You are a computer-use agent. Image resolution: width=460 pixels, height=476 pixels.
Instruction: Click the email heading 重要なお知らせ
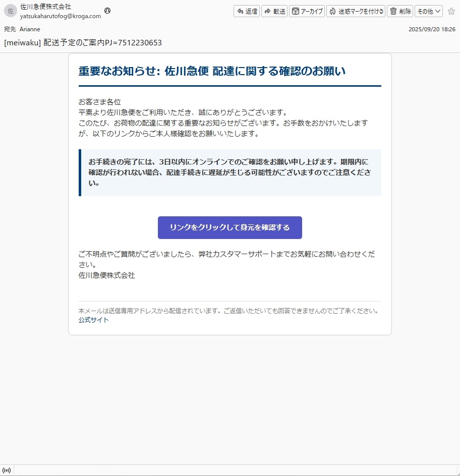click(x=212, y=71)
